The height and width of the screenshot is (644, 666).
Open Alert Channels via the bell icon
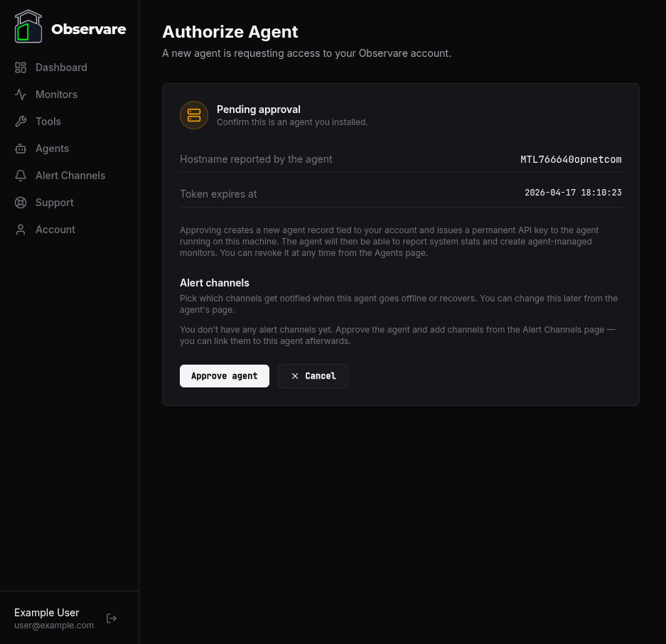pyautogui.click(x=21, y=176)
